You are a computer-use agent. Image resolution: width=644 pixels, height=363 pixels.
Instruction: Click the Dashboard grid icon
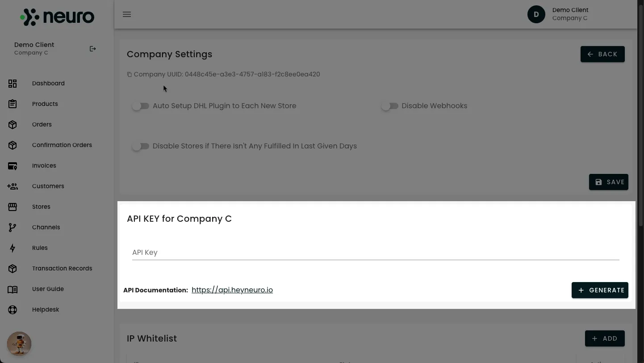(13, 84)
